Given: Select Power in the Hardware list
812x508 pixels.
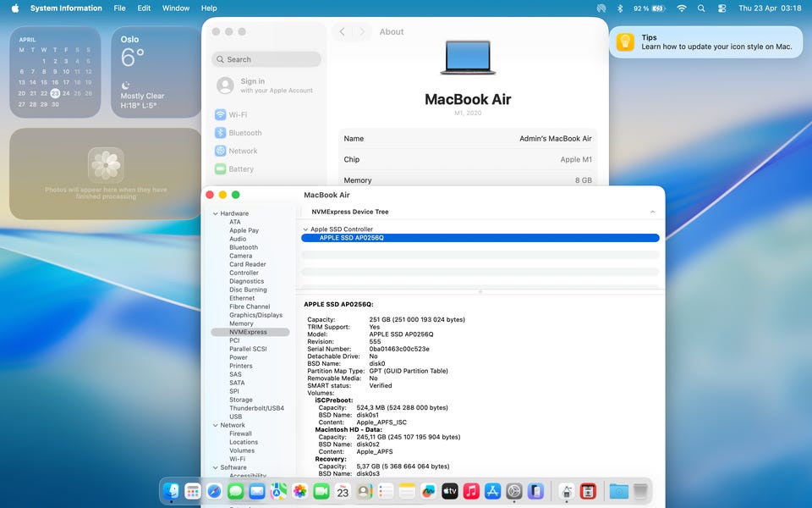Looking at the screenshot, I should (239, 357).
